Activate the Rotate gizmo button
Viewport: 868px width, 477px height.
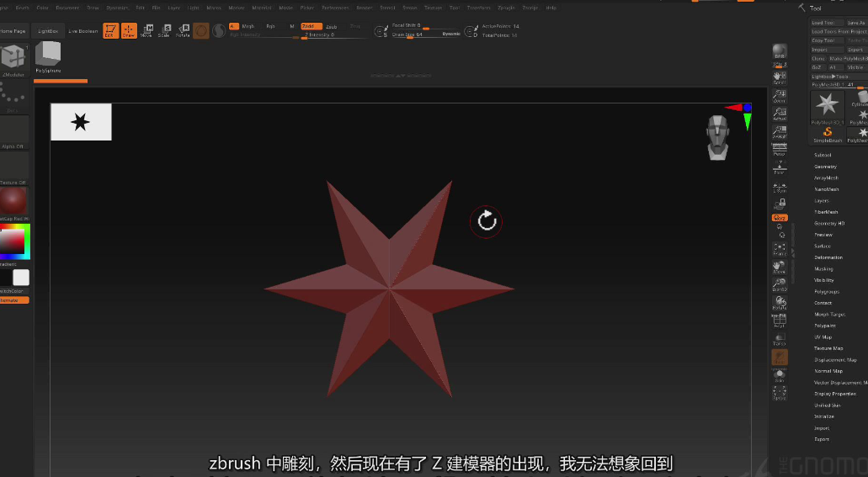coord(183,30)
